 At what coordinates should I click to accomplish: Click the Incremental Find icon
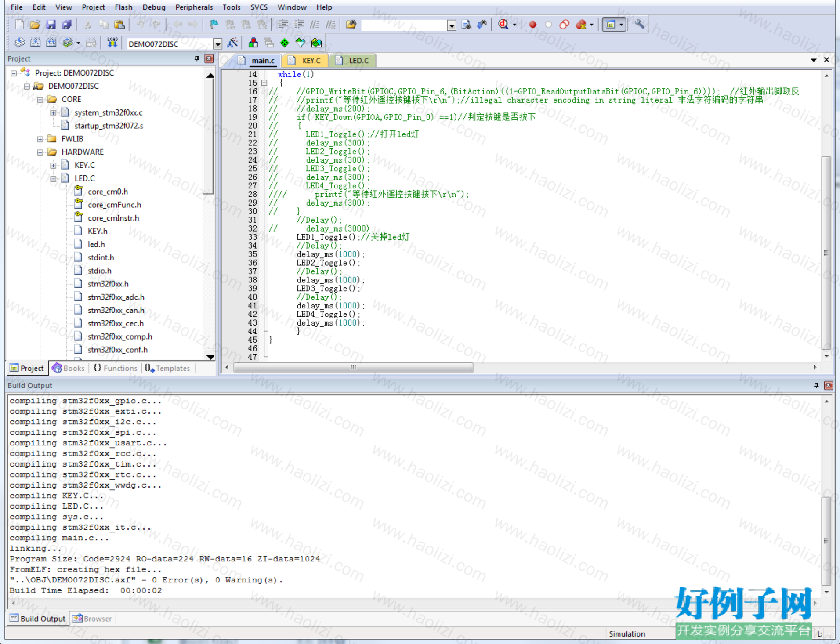coord(482,25)
